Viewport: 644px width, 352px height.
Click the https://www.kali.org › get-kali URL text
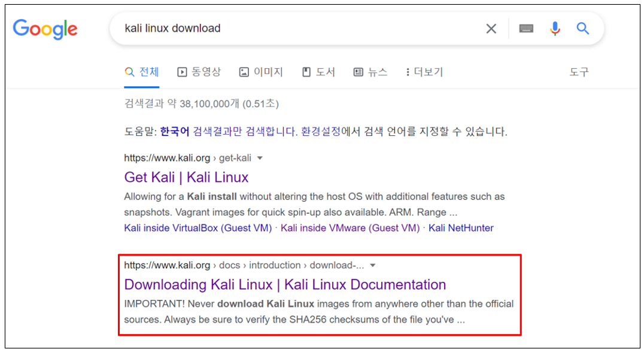point(188,158)
